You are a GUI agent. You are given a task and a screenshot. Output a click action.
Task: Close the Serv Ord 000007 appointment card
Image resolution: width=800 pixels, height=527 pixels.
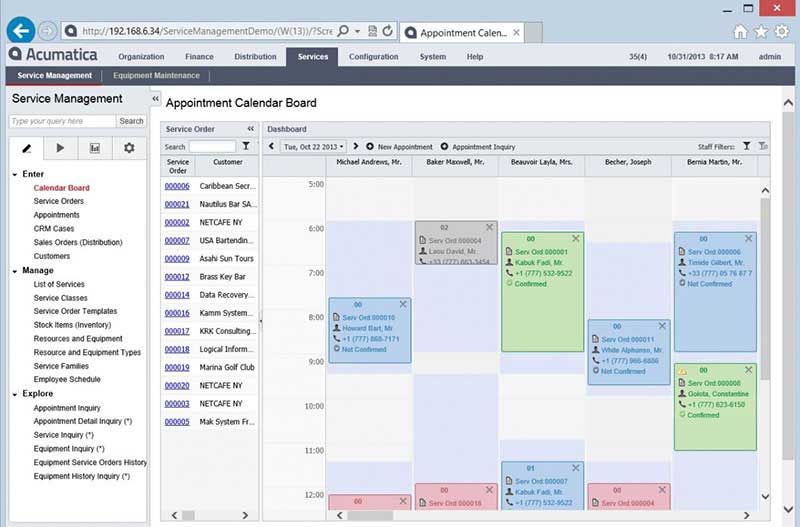(576, 468)
